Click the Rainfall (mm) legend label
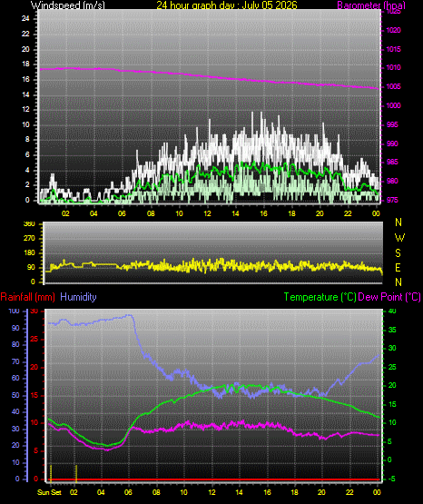 point(27,297)
